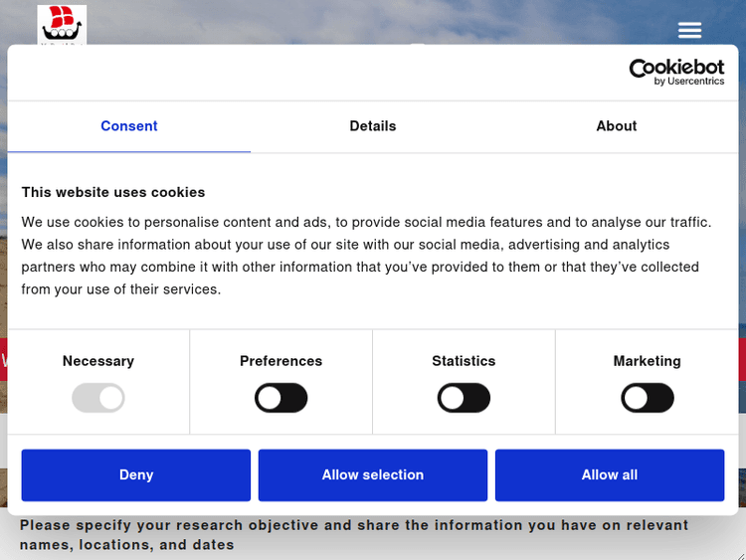Toggle the Necessary cookies switch

point(98,399)
